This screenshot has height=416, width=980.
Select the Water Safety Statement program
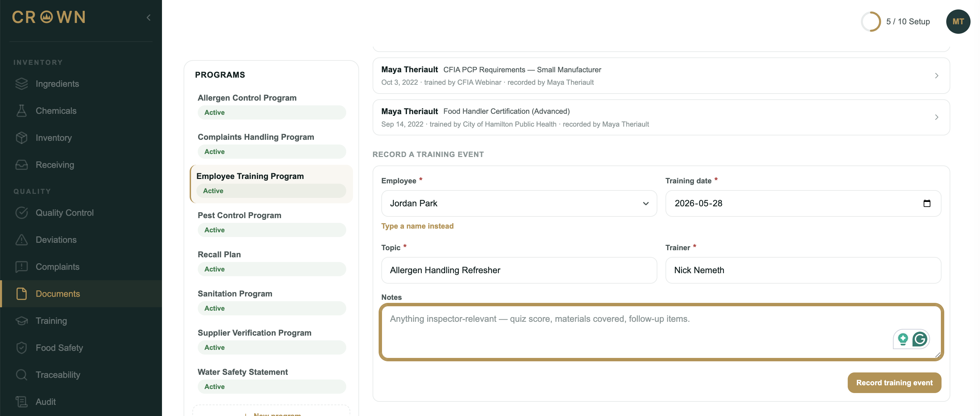click(x=272, y=380)
